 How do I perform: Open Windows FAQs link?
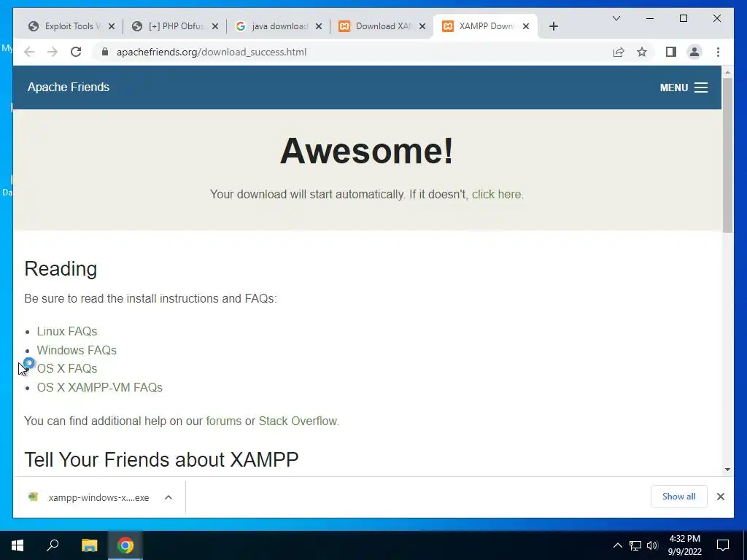pos(77,350)
